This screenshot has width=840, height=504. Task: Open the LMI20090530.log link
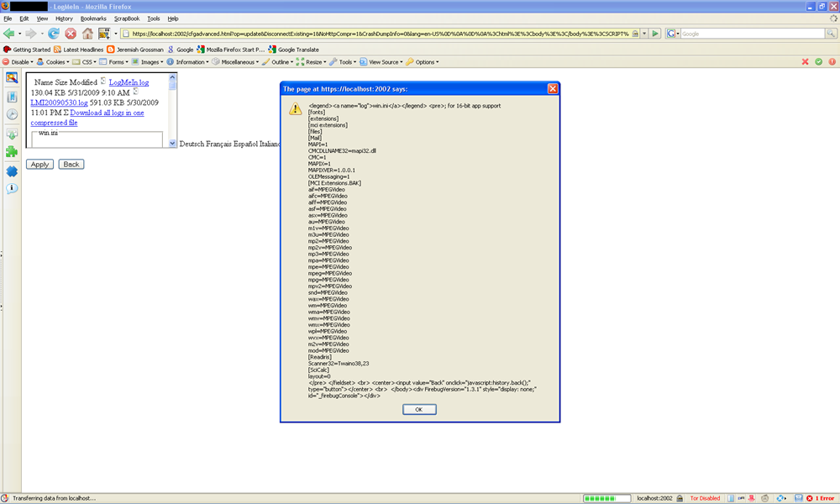(59, 102)
